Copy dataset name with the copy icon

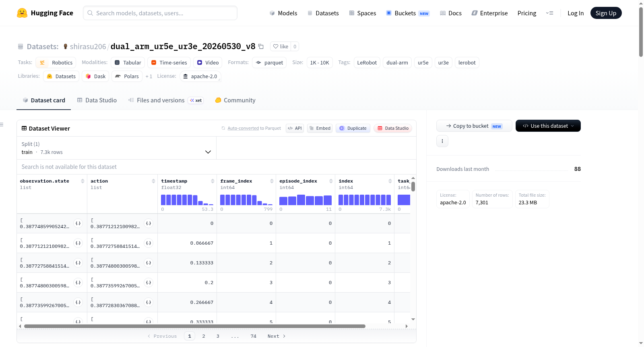pos(261,46)
